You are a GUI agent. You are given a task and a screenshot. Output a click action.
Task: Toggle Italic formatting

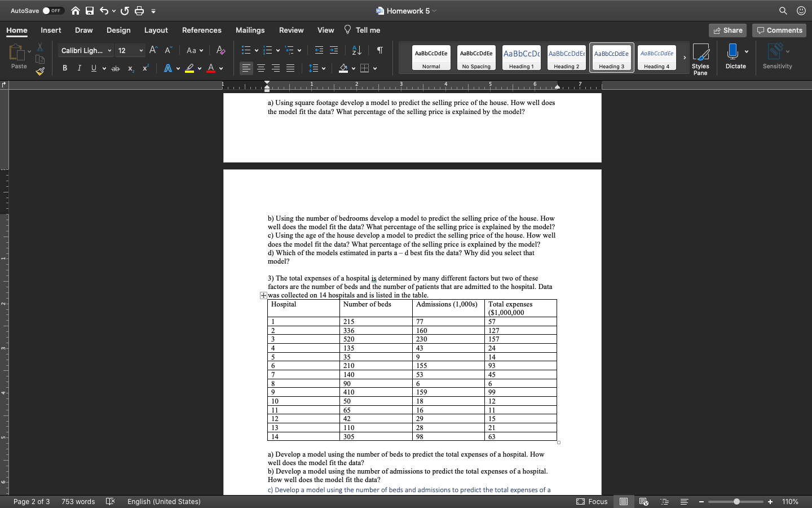[x=80, y=68]
